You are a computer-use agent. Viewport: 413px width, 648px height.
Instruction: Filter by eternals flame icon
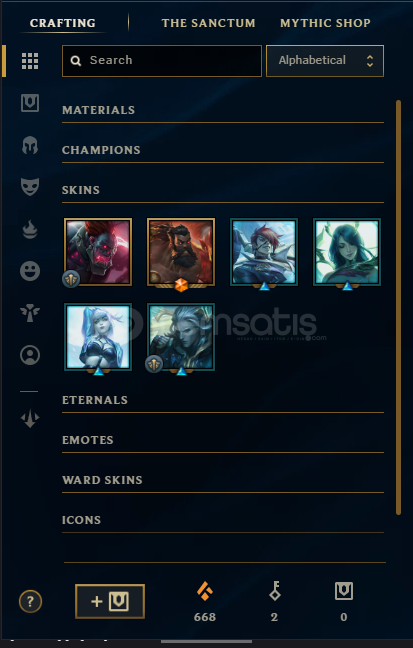(x=30, y=229)
